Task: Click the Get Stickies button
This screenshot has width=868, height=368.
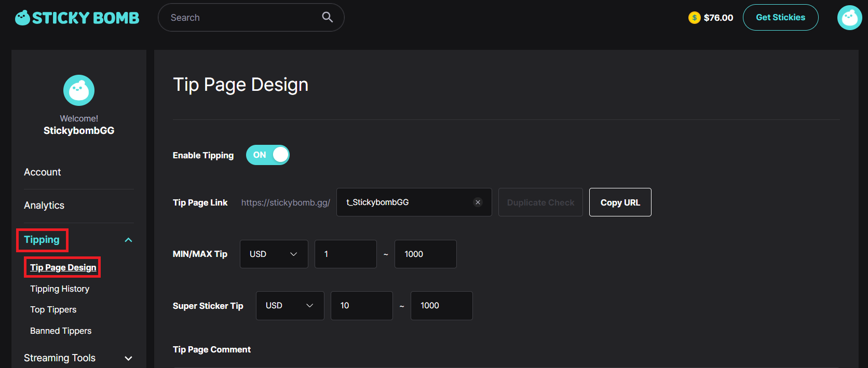Action: tap(780, 18)
